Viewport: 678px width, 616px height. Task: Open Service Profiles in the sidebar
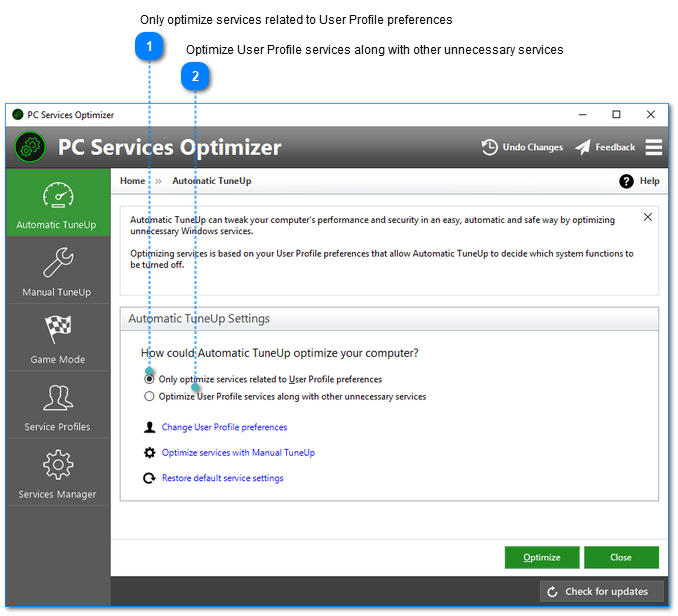click(x=56, y=406)
